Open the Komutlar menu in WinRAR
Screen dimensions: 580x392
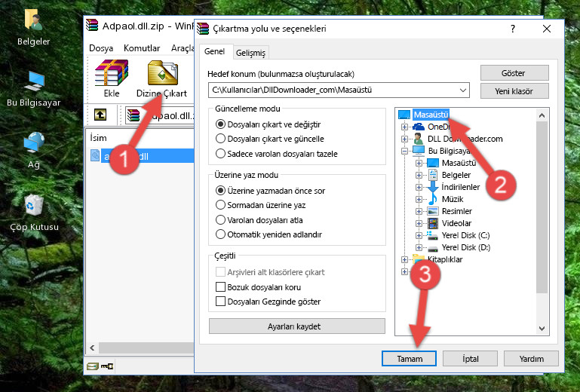[x=142, y=48]
